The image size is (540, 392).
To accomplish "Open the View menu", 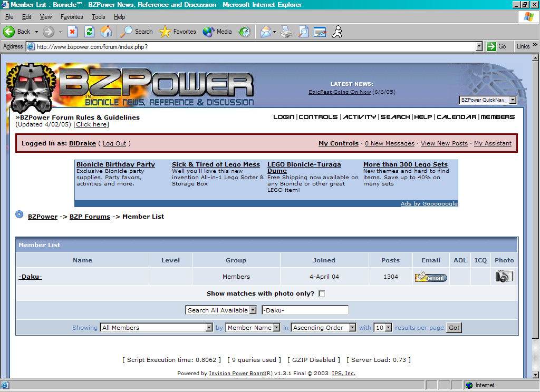I will click(x=46, y=17).
